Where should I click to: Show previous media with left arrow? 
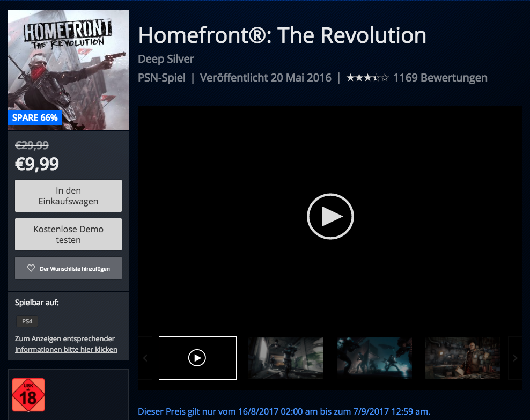pos(145,358)
